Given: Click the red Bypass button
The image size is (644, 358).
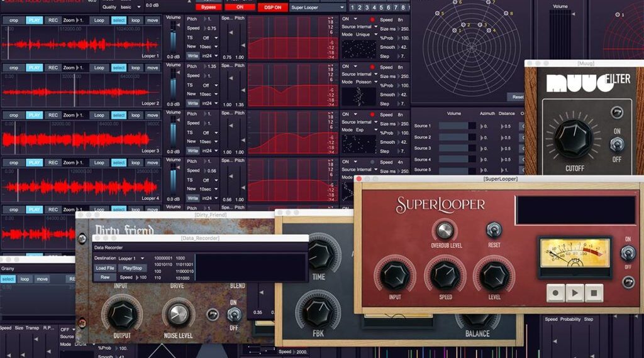Looking at the screenshot, I should tap(207, 7).
